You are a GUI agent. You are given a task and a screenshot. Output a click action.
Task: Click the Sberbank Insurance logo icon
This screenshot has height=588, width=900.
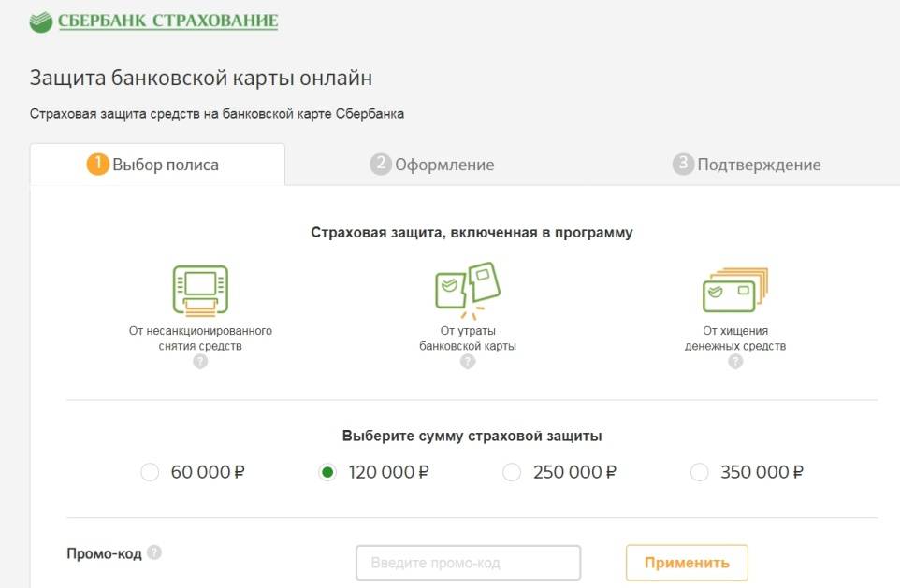41,22
